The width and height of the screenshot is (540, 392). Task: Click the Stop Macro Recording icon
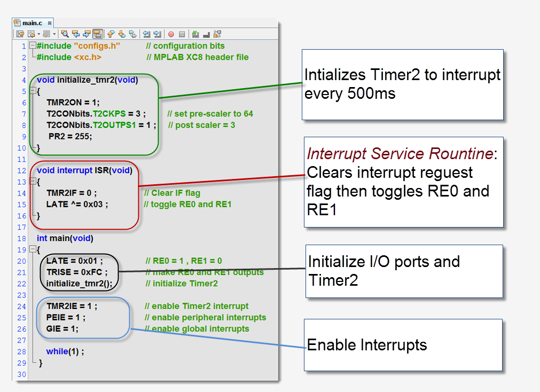(182, 34)
